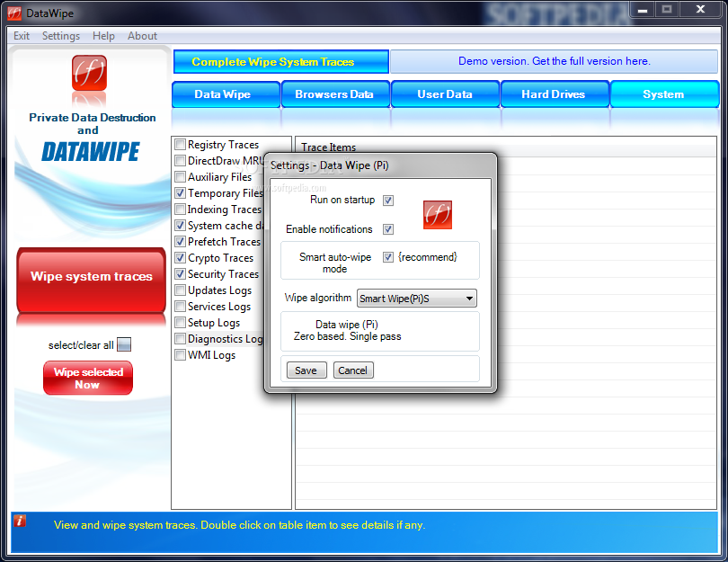Click the Settings - Data Wipe (Pi) title bar
This screenshot has width=728, height=562.
tap(380, 165)
